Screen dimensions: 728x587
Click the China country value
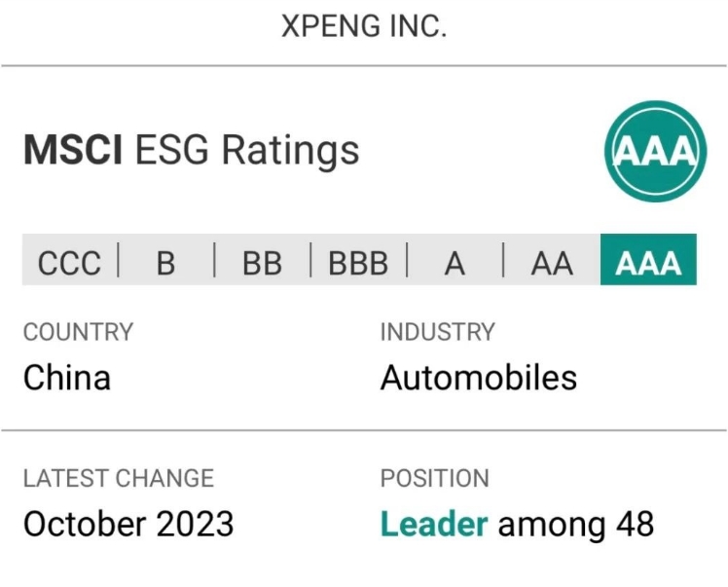coord(67,377)
